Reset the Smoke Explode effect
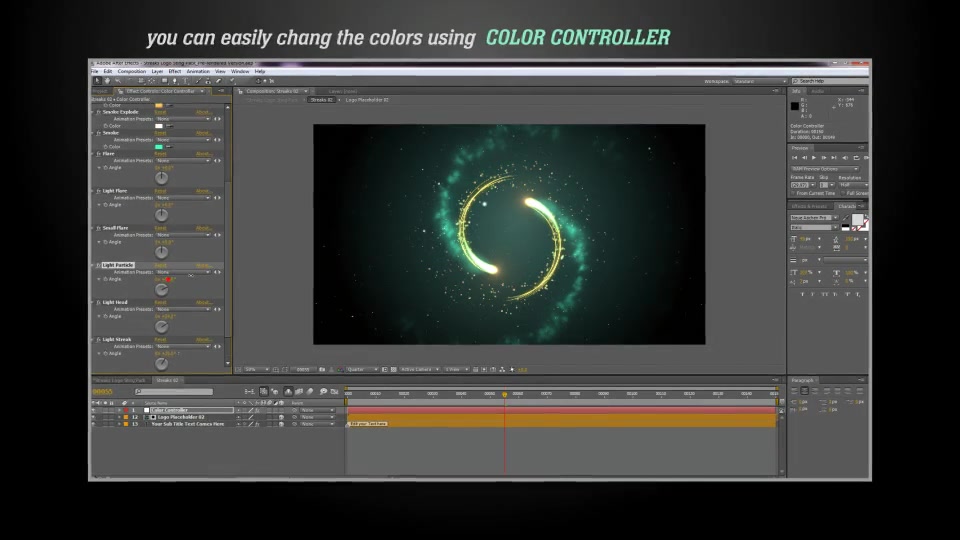Image resolution: width=960 pixels, height=540 pixels. tap(160, 112)
